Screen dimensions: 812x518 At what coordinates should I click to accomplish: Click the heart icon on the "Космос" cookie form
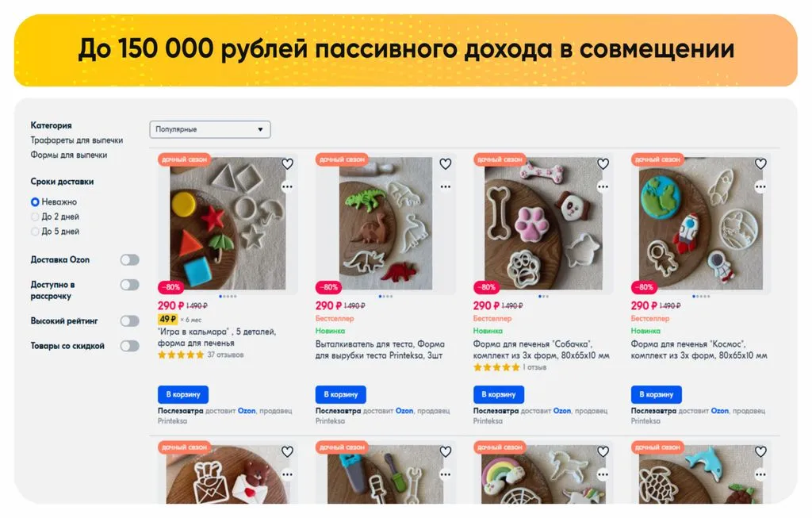click(760, 163)
